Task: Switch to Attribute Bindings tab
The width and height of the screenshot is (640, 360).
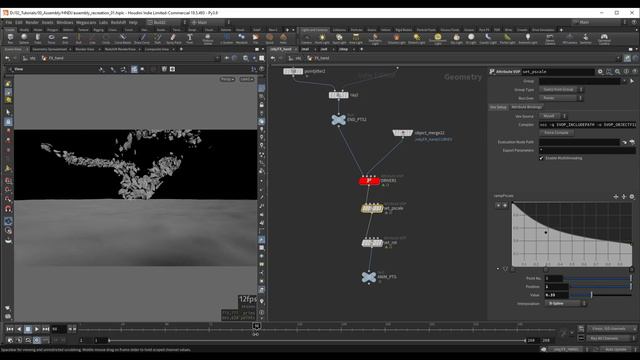Action: click(527, 107)
